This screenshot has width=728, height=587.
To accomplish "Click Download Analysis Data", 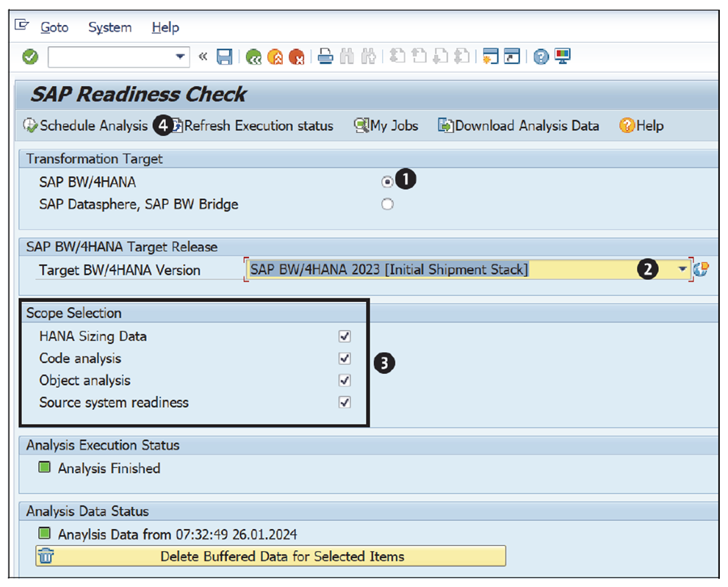I will pyautogui.click(x=519, y=126).
